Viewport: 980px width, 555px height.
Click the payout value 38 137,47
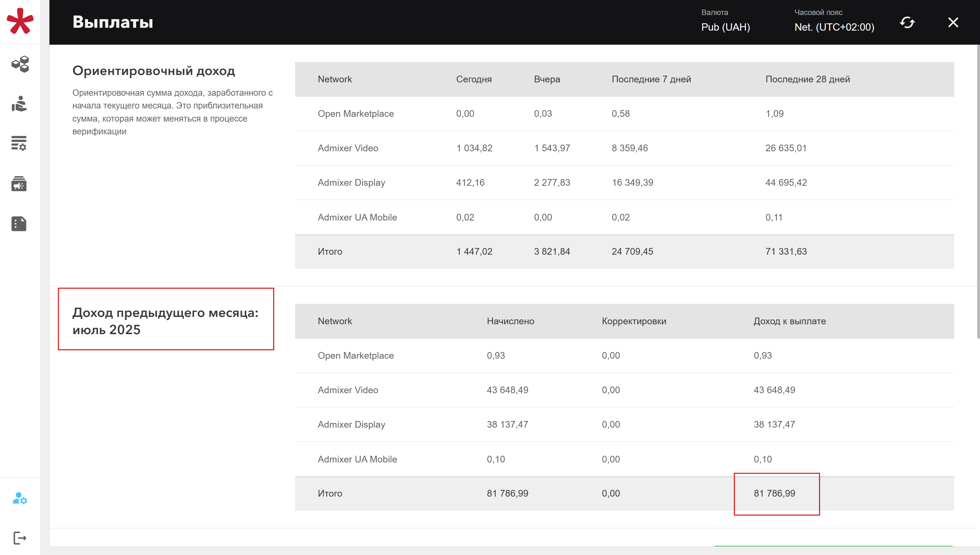[x=774, y=425]
